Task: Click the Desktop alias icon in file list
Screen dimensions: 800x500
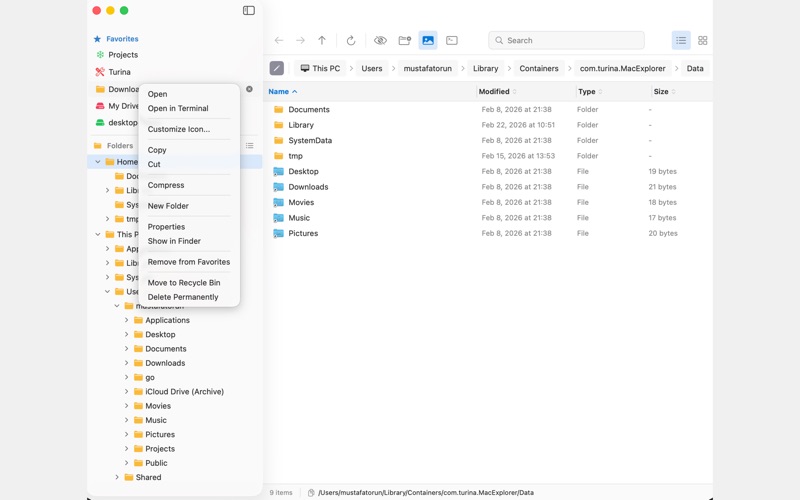Action: point(279,171)
